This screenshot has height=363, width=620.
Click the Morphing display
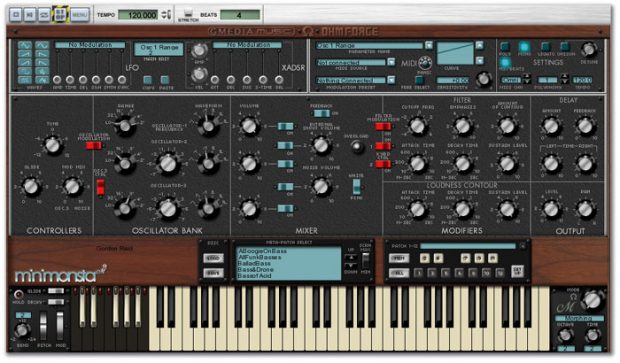(579, 318)
